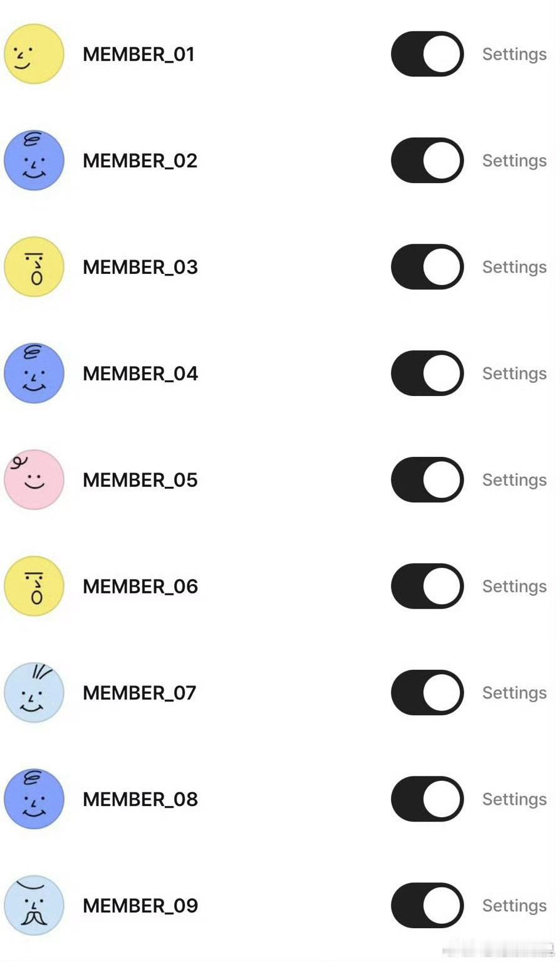Click MEMBER_07 light blue avatar
This screenshot has height=962, width=560.
point(34,693)
